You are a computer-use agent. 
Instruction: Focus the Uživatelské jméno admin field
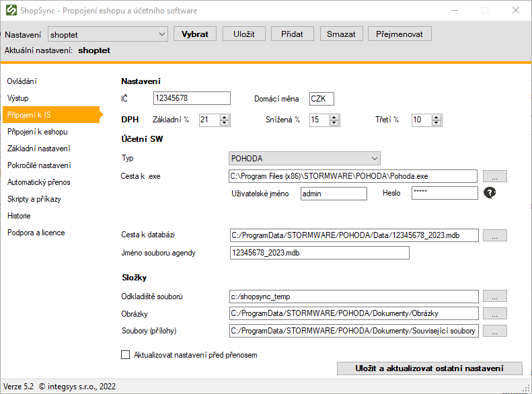(334, 194)
